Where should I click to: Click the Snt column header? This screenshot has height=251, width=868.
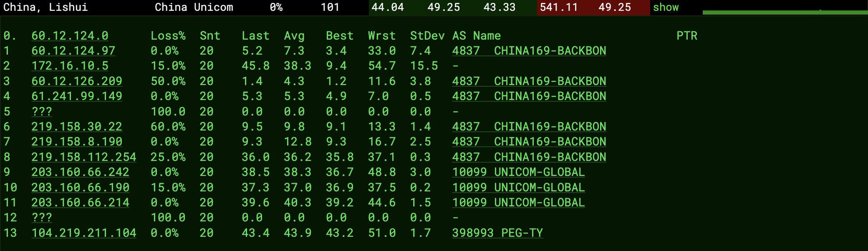[210, 36]
